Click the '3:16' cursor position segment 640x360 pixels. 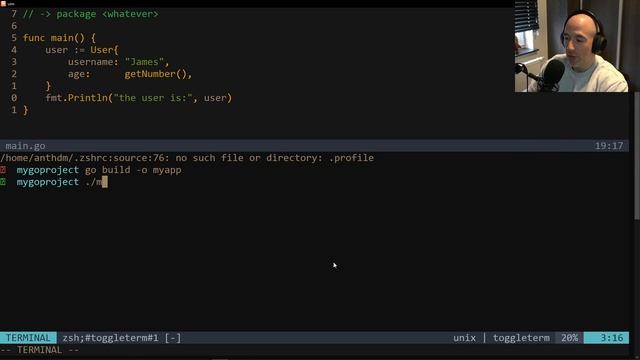pos(607,338)
